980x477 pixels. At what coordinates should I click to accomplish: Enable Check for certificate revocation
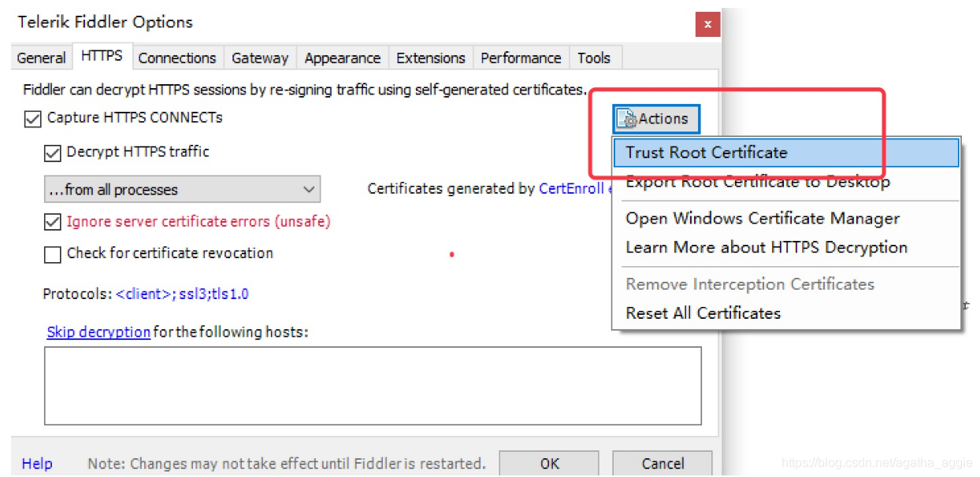click(53, 254)
